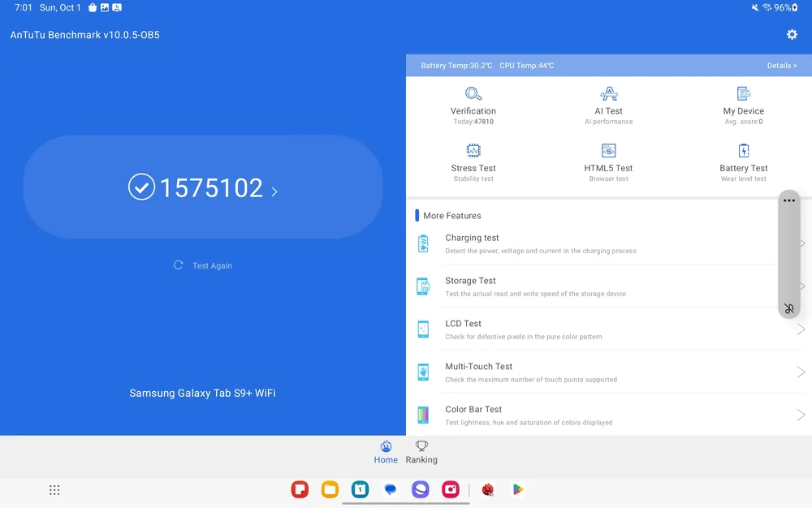Switch to the Ranking tab
Screen dimensions: 812x508
pos(421,453)
